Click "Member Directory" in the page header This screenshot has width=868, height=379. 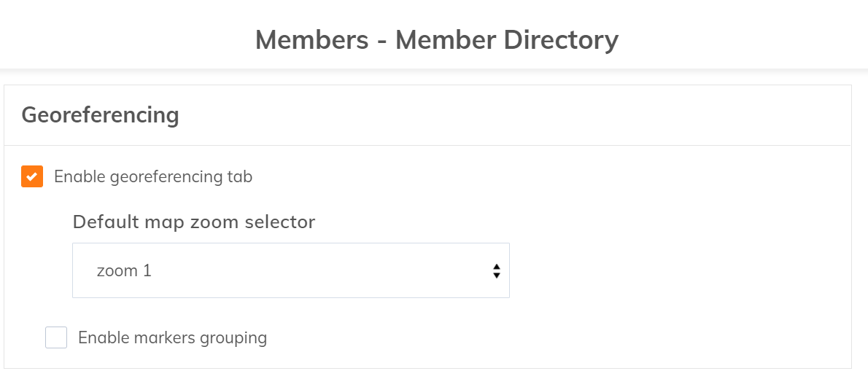point(507,39)
